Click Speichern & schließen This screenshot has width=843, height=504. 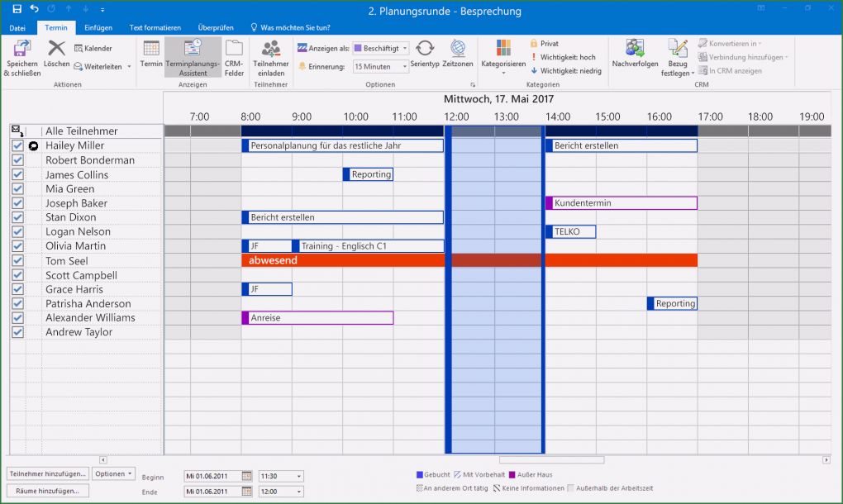pos(21,58)
